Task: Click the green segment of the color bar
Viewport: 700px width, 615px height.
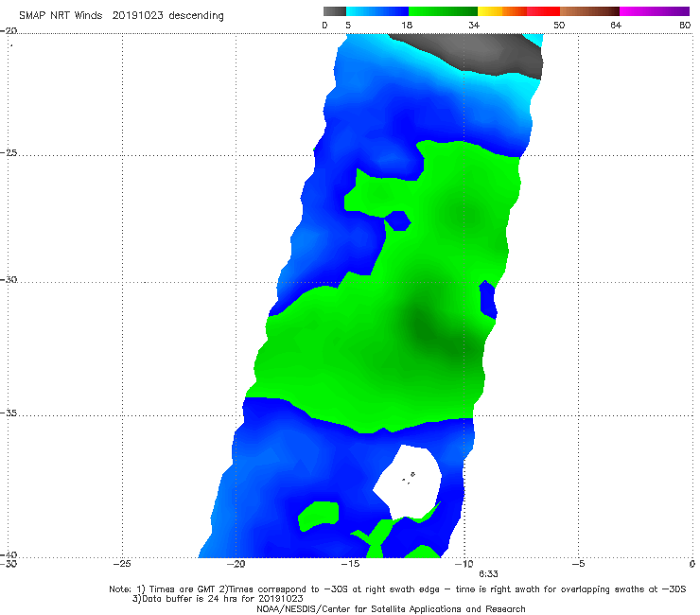Action: coord(443,11)
